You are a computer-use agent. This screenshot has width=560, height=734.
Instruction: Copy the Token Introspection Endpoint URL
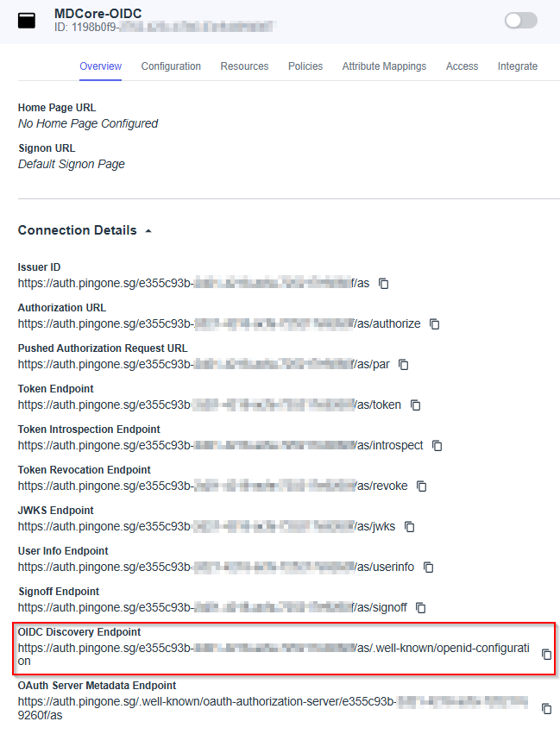point(437,446)
